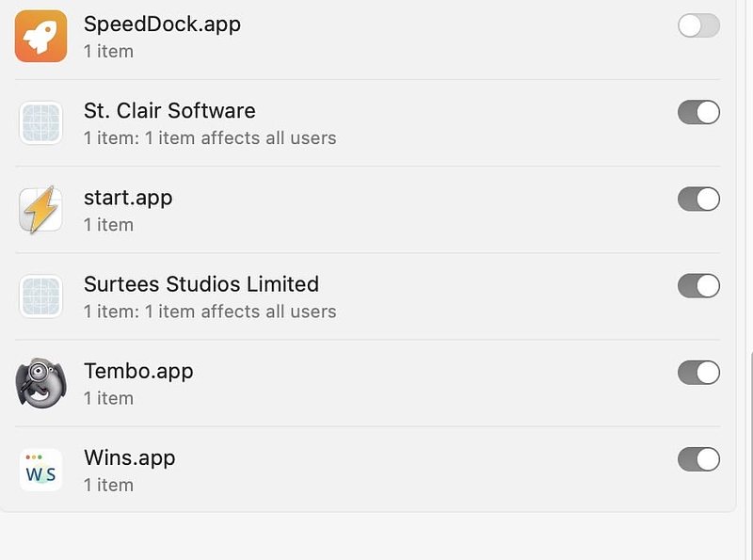
Task: Click the SpeedDock orange rocket icon
Action: [x=40, y=36]
